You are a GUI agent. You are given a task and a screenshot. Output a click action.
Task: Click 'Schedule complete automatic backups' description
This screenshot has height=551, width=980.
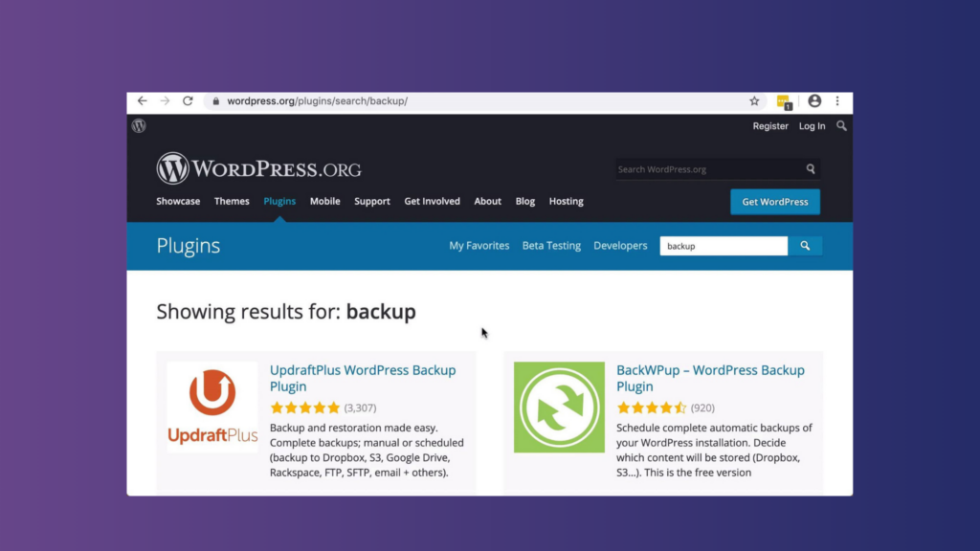pos(714,450)
